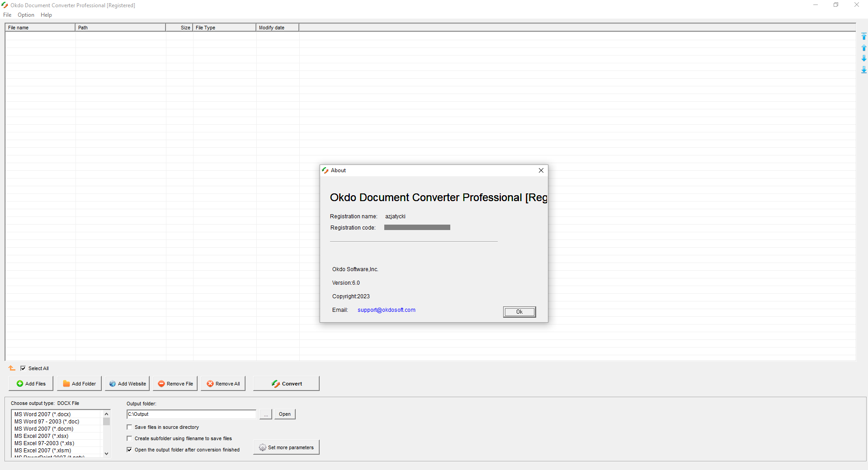868x470 pixels.
Task: Click Add Files button
Action: coord(31,384)
